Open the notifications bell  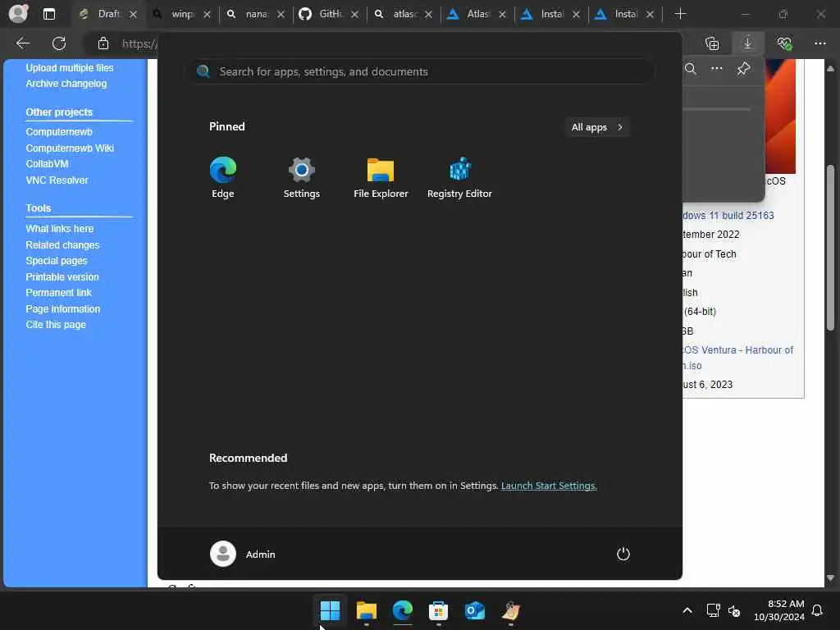817,610
